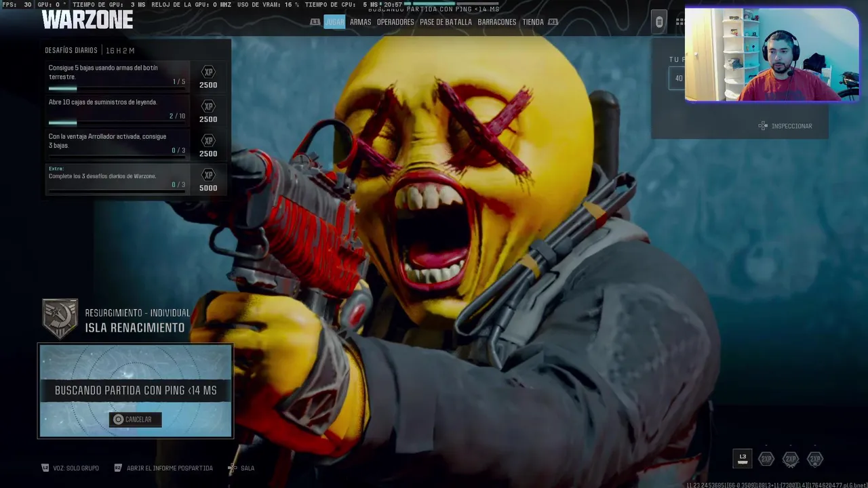Cancel the matchmaking search
Viewport: 868px width, 488px height.
(x=135, y=420)
